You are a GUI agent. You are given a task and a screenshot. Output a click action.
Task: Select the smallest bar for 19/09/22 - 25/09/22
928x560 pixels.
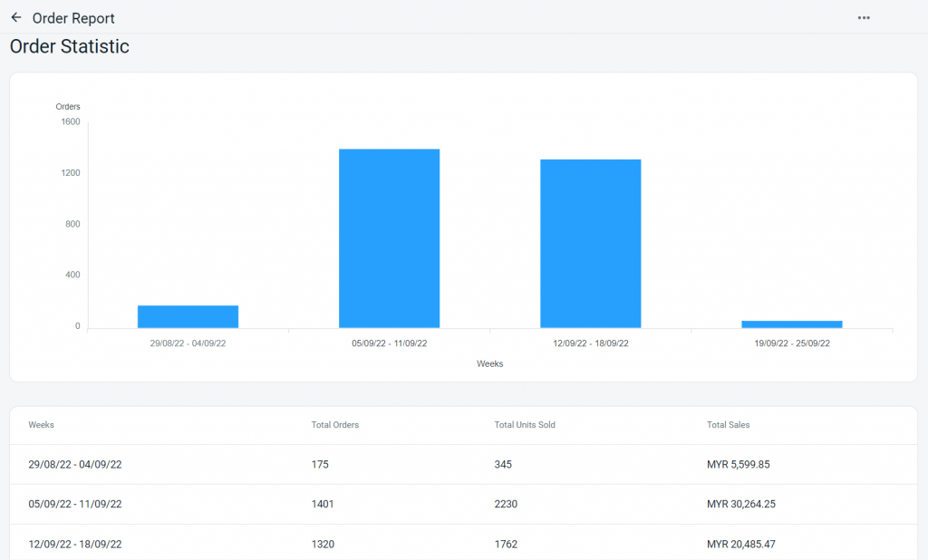point(792,323)
